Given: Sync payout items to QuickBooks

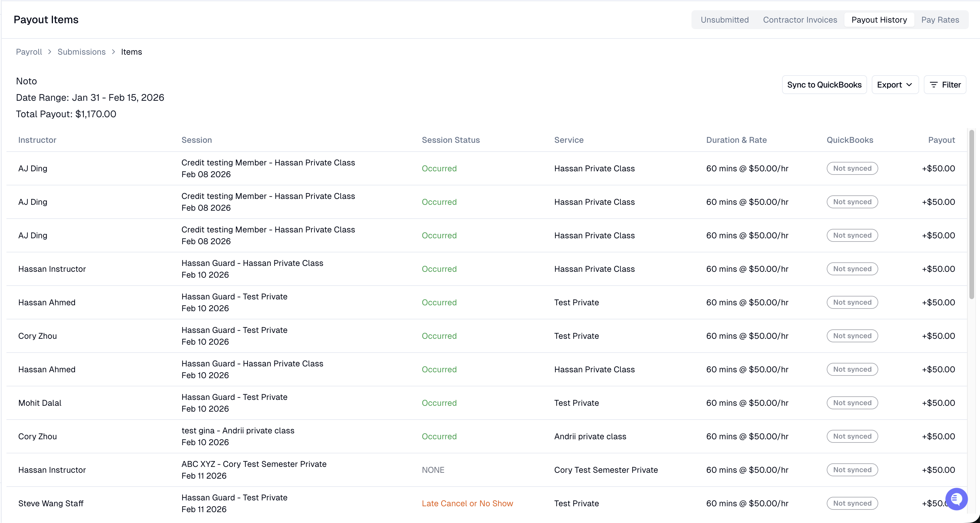Looking at the screenshot, I should tap(824, 85).
